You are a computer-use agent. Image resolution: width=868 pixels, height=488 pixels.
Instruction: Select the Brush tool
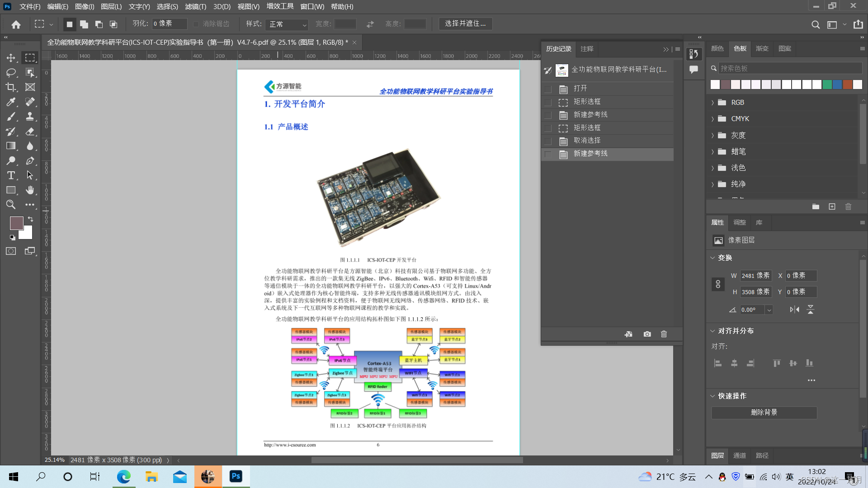(x=11, y=117)
